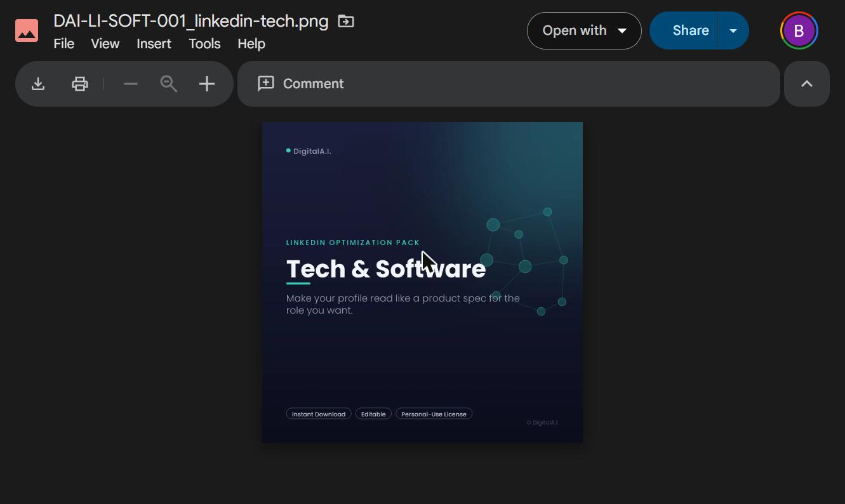Image resolution: width=845 pixels, height=504 pixels.
Task: Click the file name DAI-LI-SOFT-001_linkedin-tech.png
Action: (x=191, y=21)
